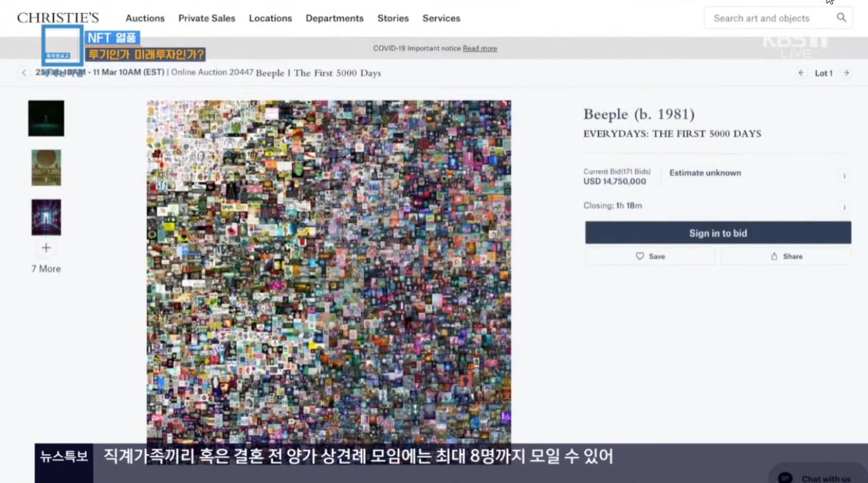
Task: Go to previous lot arrow beside Lot 1
Action: [801, 73]
